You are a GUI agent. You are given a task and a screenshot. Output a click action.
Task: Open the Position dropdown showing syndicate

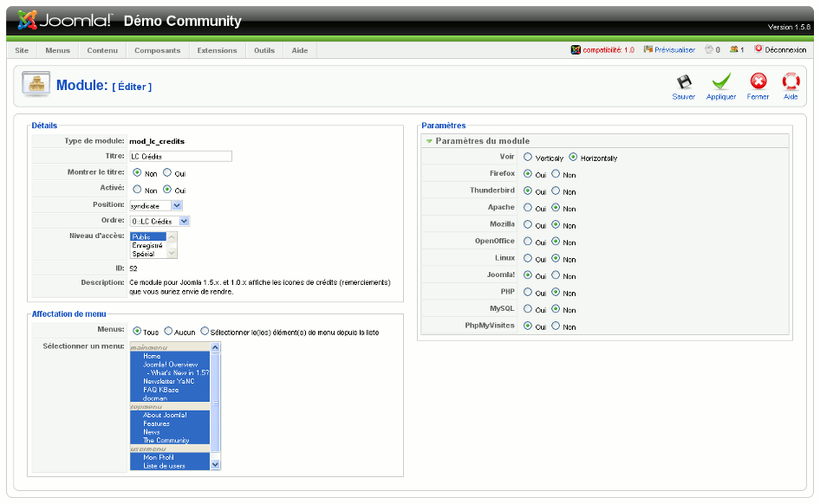coord(156,206)
